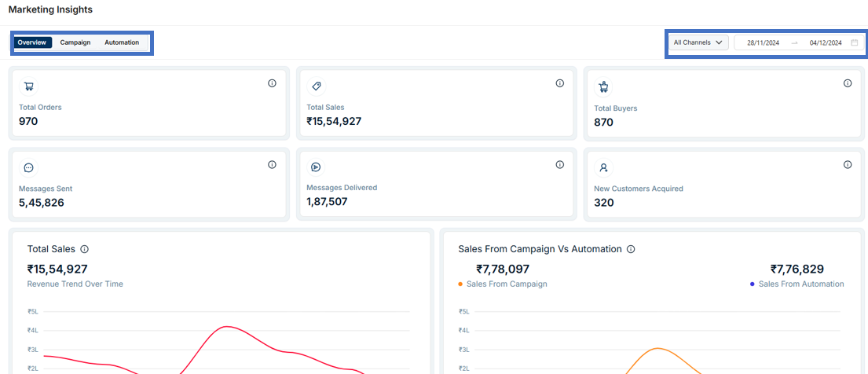This screenshot has width=868, height=374.
Task: Edit the end date 04/12/2024
Action: (826, 42)
